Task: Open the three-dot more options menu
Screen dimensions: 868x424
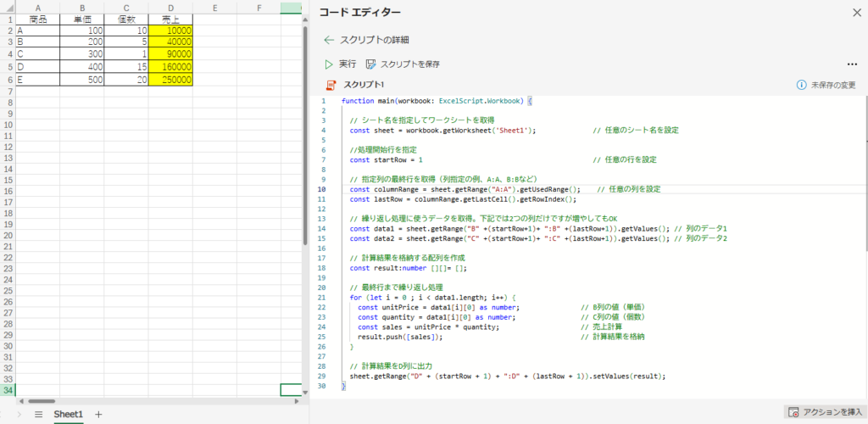Action: pyautogui.click(x=851, y=64)
